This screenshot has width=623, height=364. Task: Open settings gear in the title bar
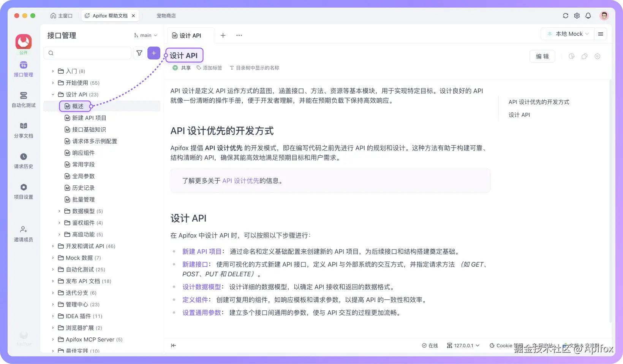[x=577, y=16]
